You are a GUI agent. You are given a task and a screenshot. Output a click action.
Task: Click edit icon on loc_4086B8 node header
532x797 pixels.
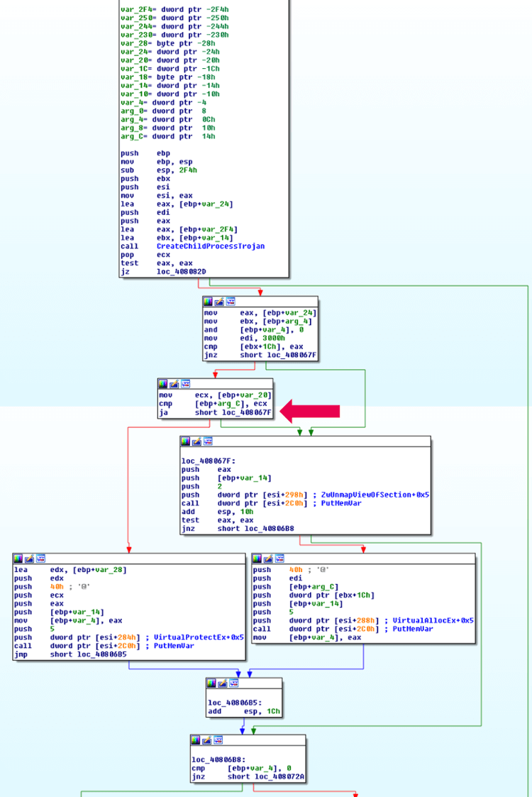(207, 740)
